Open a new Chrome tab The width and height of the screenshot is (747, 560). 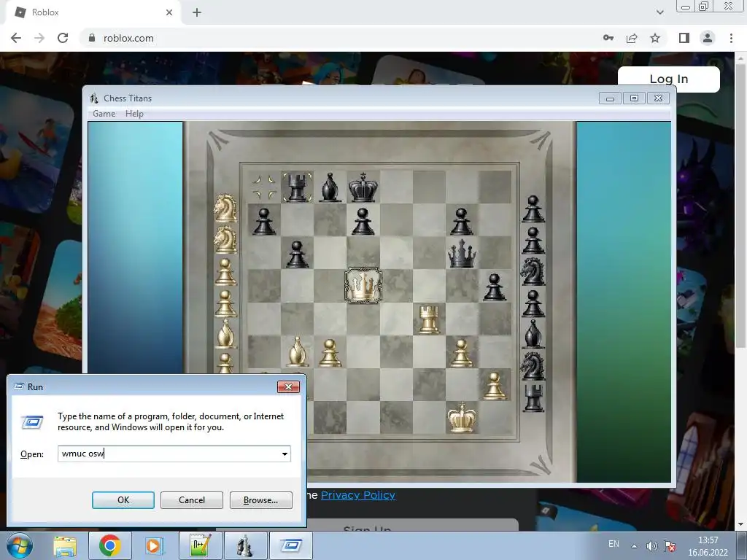point(197,13)
